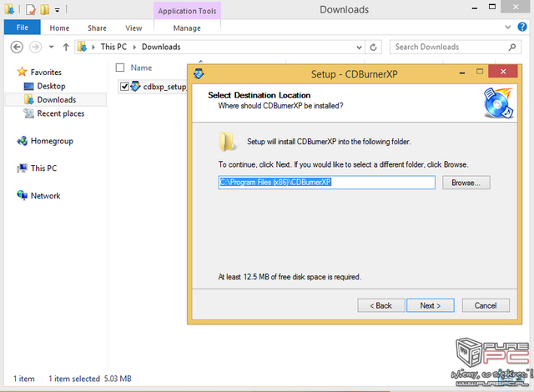The height and width of the screenshot is (392, 534).
Task: Click the address bar folder icon
Action: [x=82, y=47]
